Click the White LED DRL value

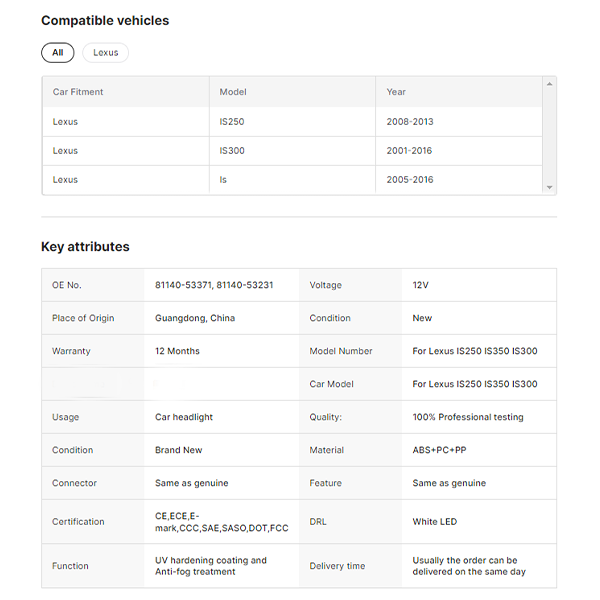point(435,522)
